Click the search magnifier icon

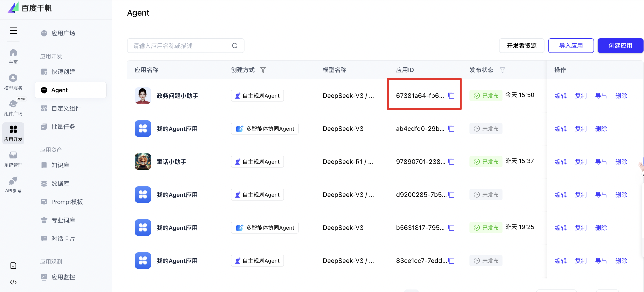(x=234, y=46)
